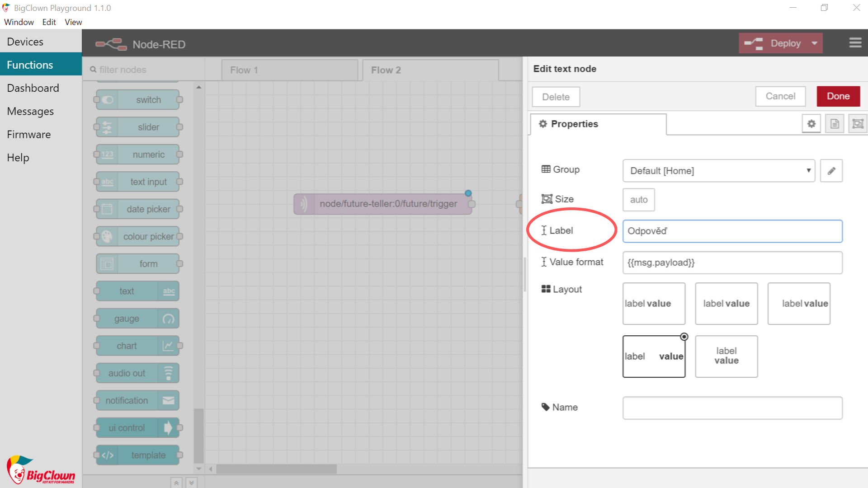The height and width of the screenshot is (488, 868).
Task: Click the BigClown logo
Action: point(41,470)
